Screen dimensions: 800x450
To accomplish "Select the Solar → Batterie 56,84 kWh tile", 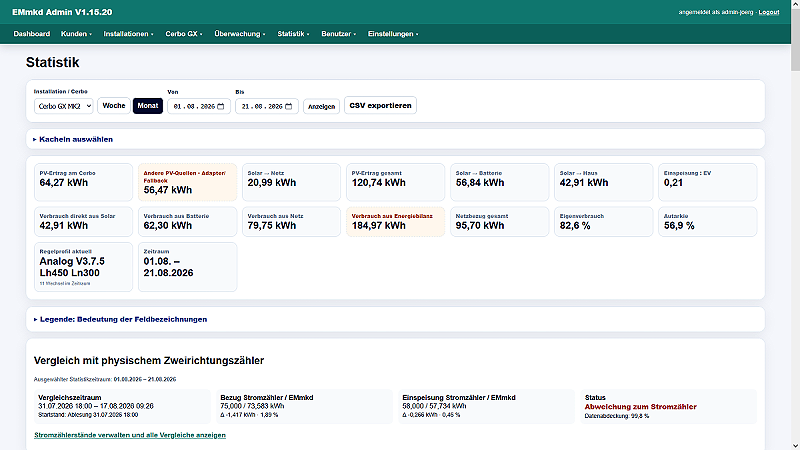I will tap(499, 182).
